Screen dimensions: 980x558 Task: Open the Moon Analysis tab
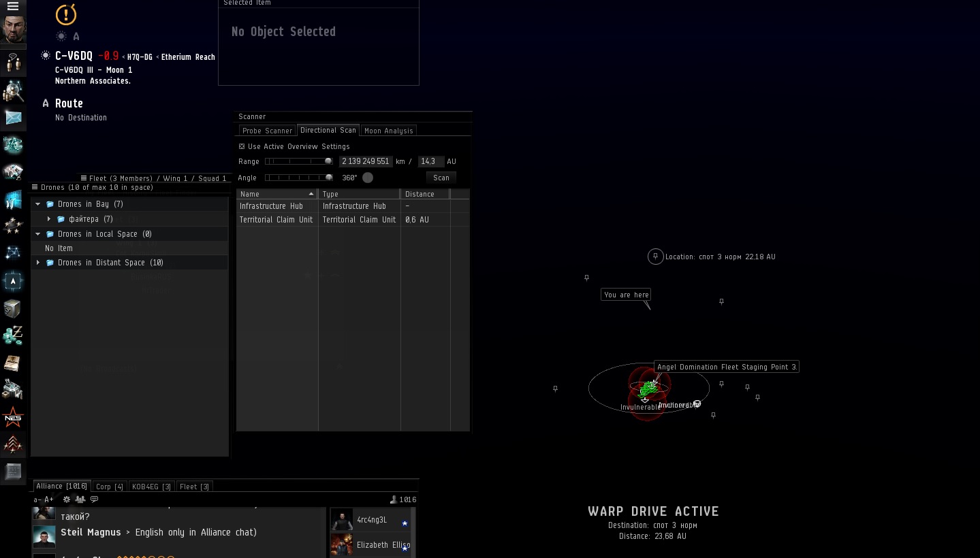388,131
